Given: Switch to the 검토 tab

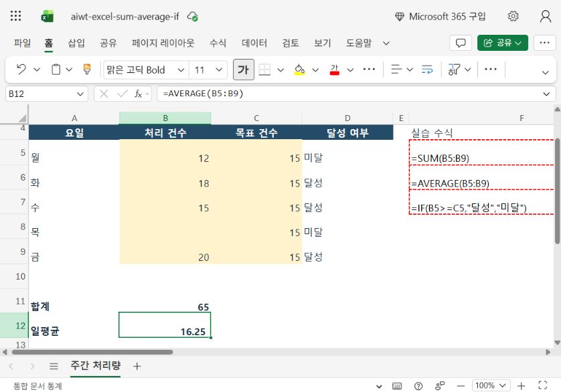Looking at the screenshot, I should pyautogui.click(x=291, y=43).
